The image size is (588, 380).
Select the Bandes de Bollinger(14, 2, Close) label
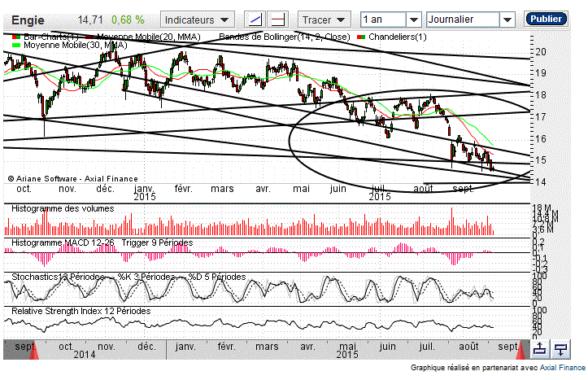click(285, 37)
